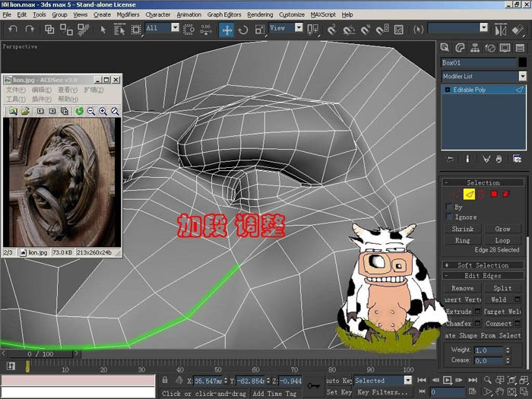
Task: Click the Pan hand viewport navigation icon
Action: coord(499,391)
